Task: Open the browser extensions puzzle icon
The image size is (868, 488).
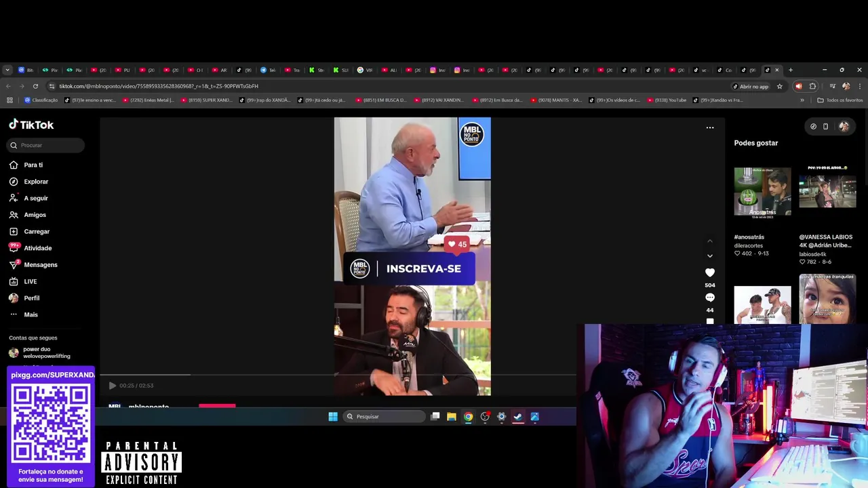Action: click(812, 86)
